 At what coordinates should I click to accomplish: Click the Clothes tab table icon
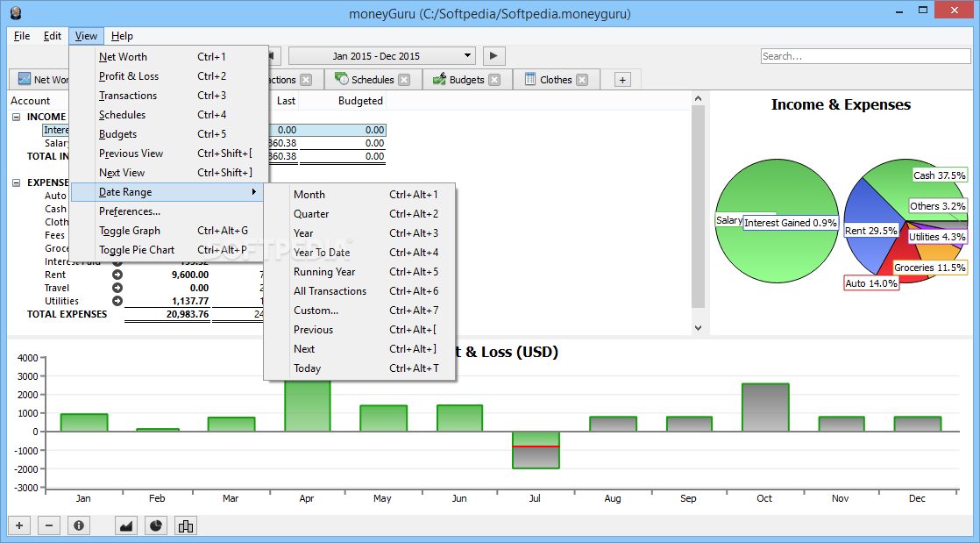pyautogui.click(x=530, y=79)
